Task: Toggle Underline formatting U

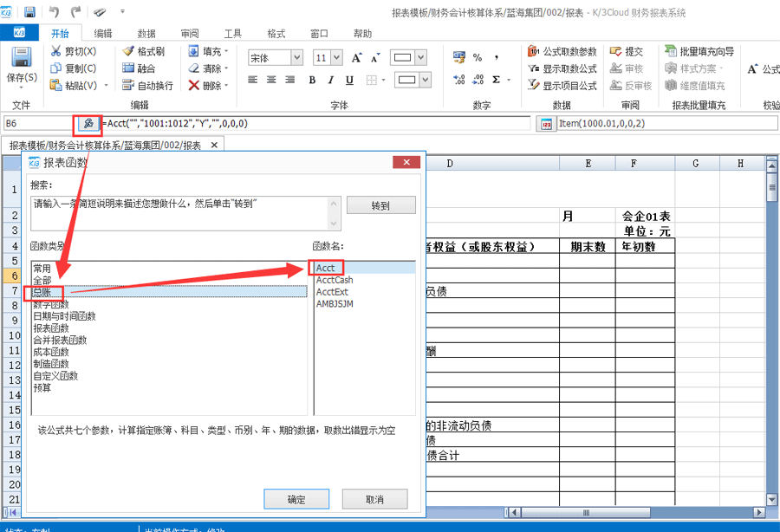Action: click(x=350, y=80)
